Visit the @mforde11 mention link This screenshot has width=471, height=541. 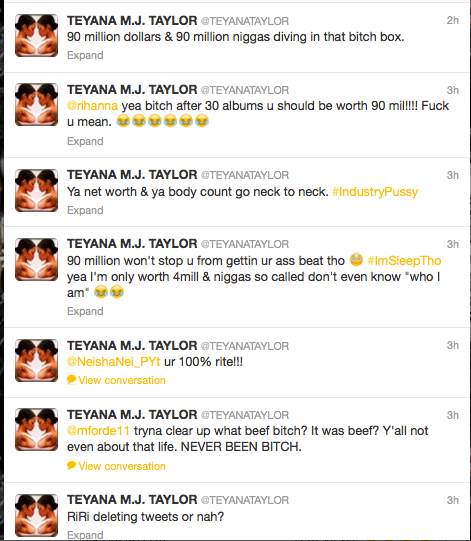(98, 431)
